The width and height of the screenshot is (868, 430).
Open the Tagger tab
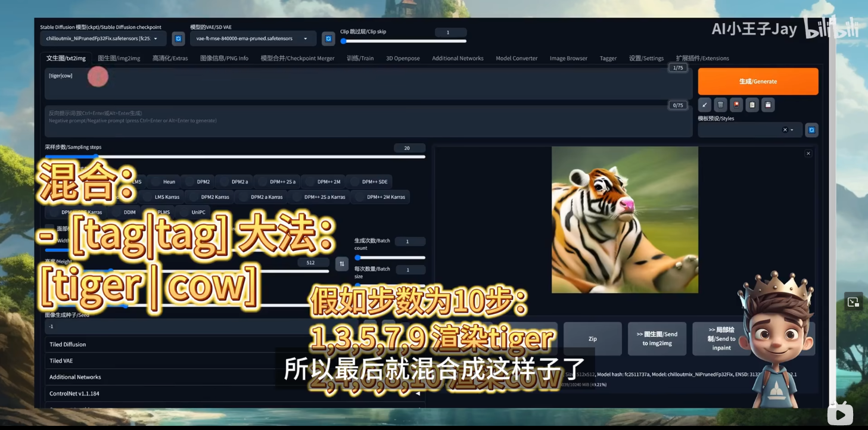click(x=608, y=58)
